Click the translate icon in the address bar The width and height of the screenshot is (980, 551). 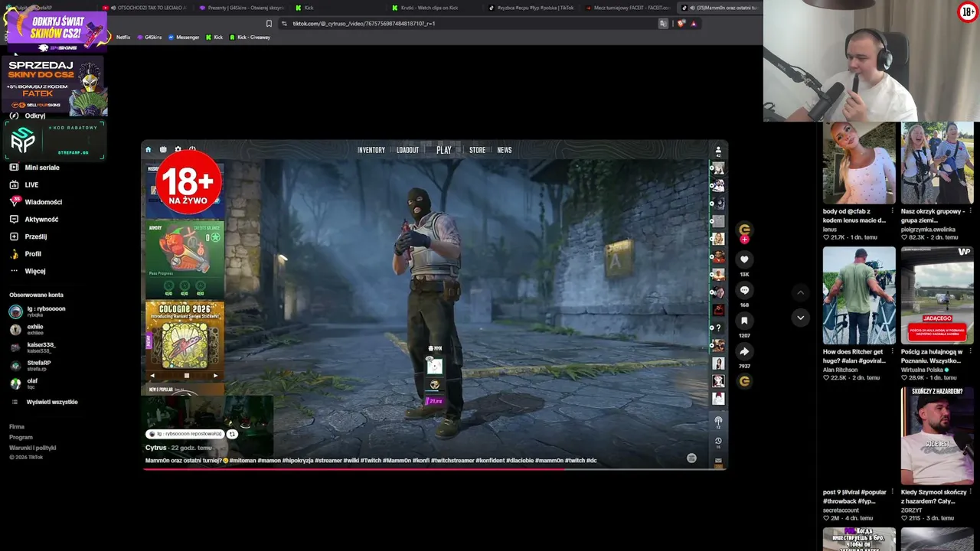pos(663,24)
